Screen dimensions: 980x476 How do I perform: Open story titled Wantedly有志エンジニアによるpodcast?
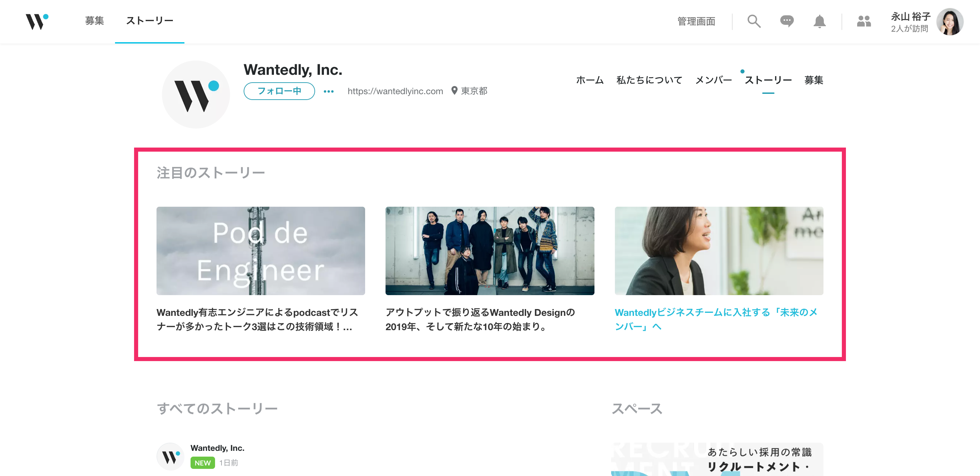(258, 319)
